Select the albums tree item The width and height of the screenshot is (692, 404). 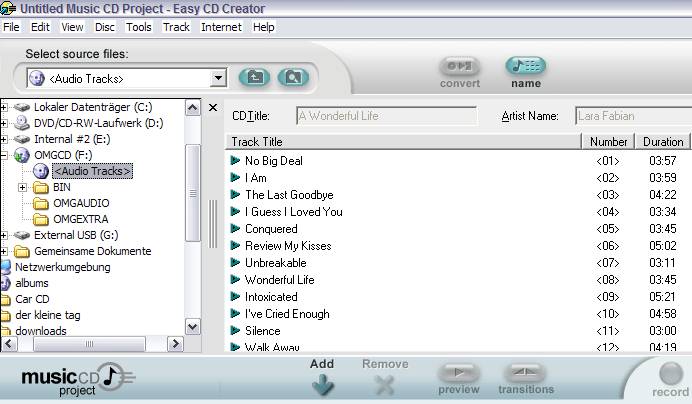coord(32,283)
